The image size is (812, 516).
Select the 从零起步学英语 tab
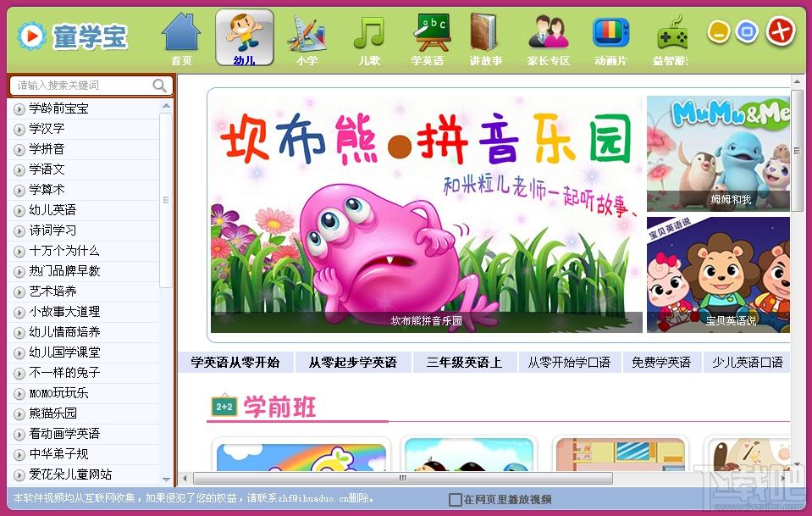(353, 362)
